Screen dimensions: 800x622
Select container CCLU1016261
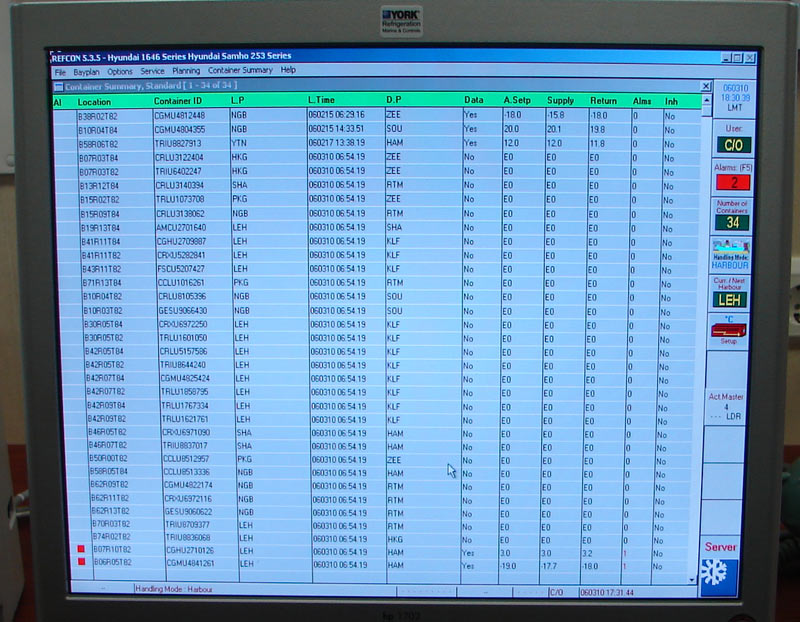point(181,283)
